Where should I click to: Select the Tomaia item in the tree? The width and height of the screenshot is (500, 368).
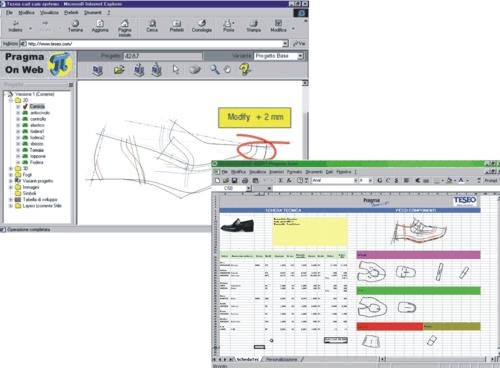(37, 150)
